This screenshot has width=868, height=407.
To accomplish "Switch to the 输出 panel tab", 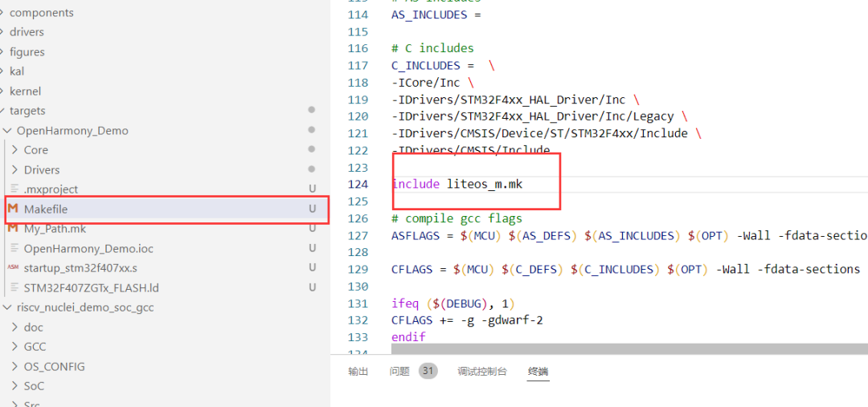I will pyautogui.click(x=358, y=372).
